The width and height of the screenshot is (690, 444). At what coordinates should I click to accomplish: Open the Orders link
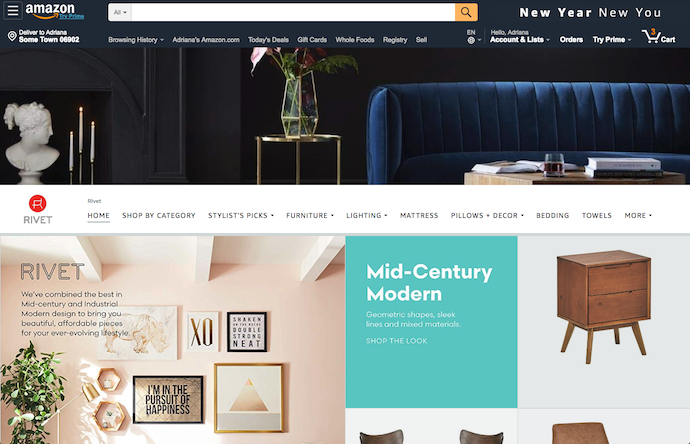click(x=571, y=40)
